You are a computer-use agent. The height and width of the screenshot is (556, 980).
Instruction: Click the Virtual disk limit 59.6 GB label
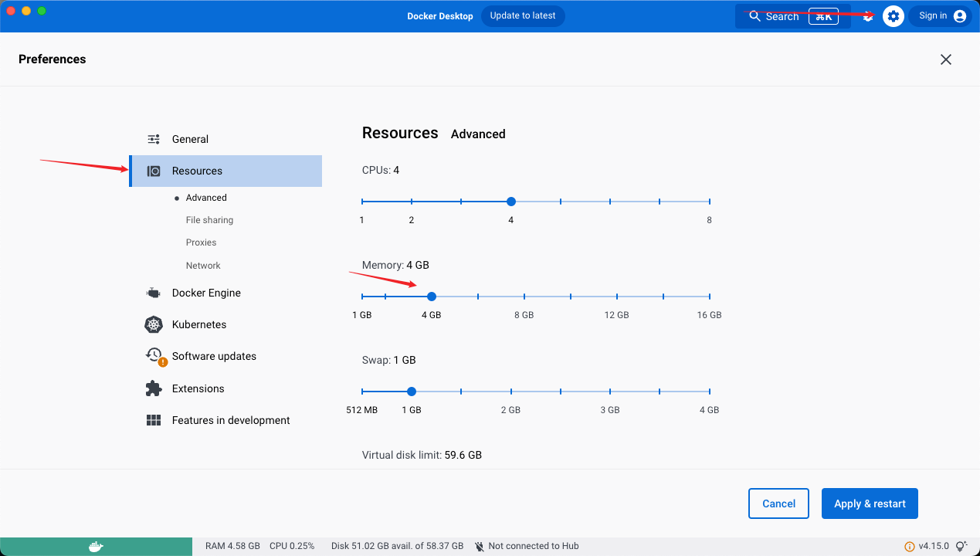click(x=422, y=455)
